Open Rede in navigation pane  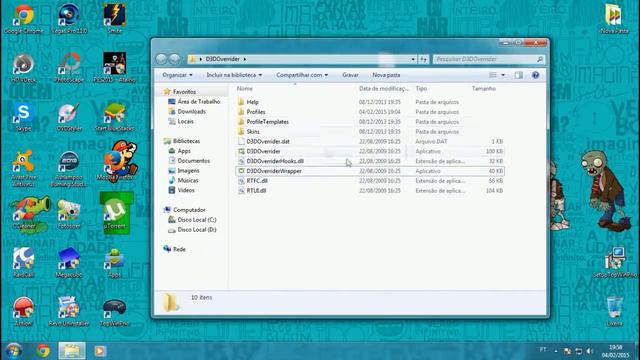[179, 249]
